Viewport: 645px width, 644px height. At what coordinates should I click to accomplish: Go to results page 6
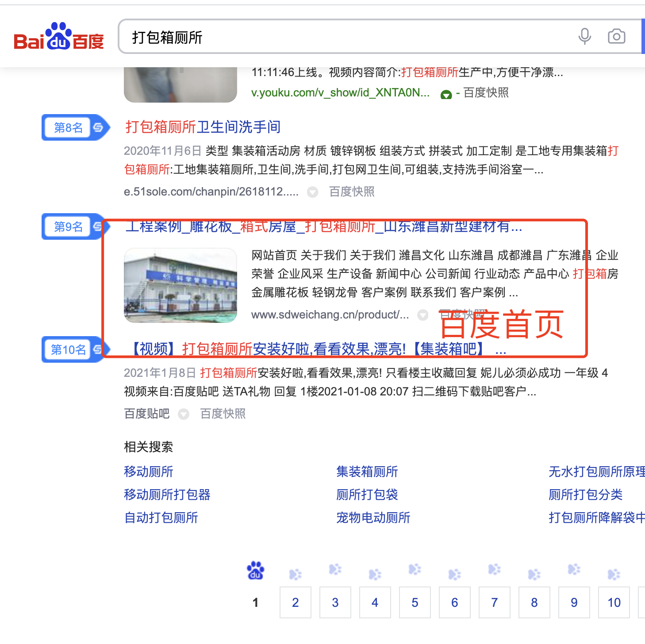(x=455, y=602)
